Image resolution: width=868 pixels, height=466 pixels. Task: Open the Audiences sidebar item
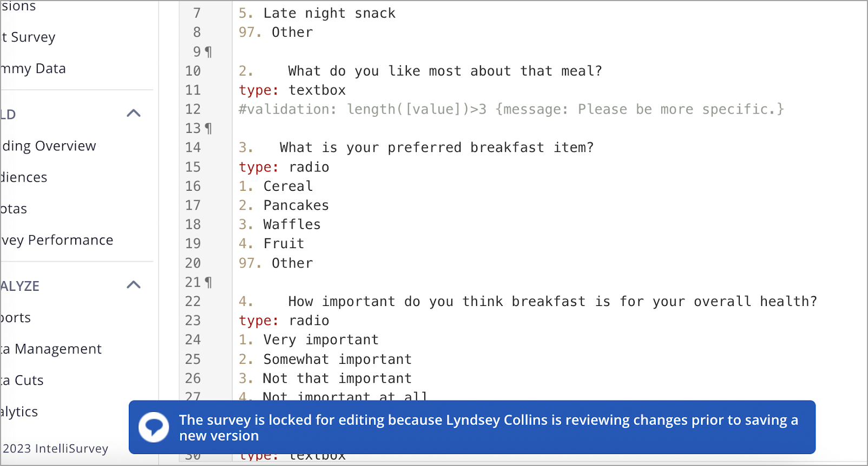[24, 177]
